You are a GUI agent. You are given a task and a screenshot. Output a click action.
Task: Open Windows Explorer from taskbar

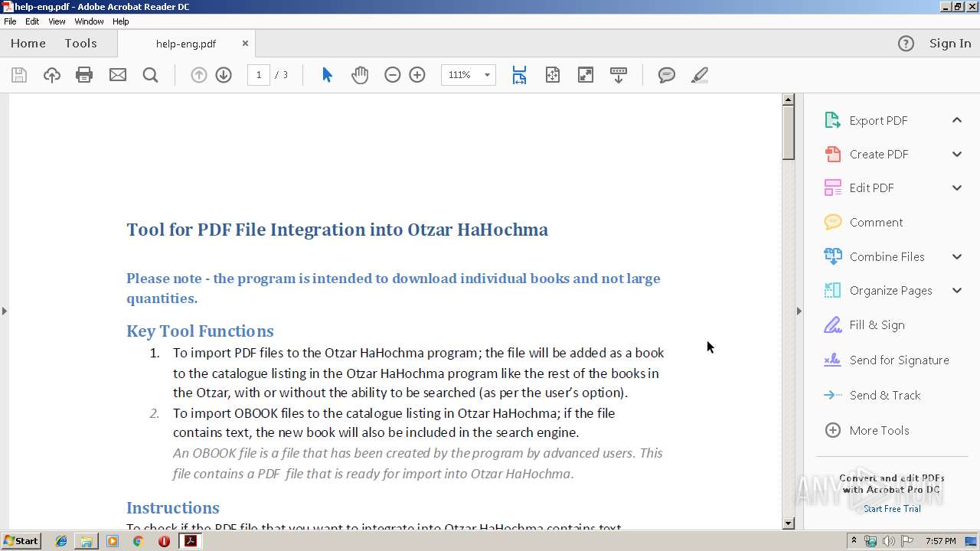[87, 541]
